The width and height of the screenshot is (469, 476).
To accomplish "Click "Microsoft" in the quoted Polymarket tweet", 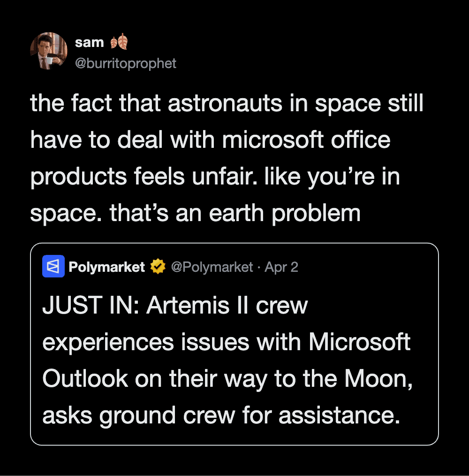I will [360, 343].
